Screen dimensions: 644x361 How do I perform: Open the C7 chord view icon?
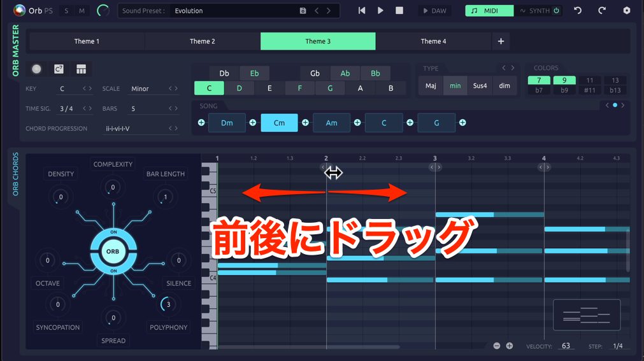click(59, 69)
